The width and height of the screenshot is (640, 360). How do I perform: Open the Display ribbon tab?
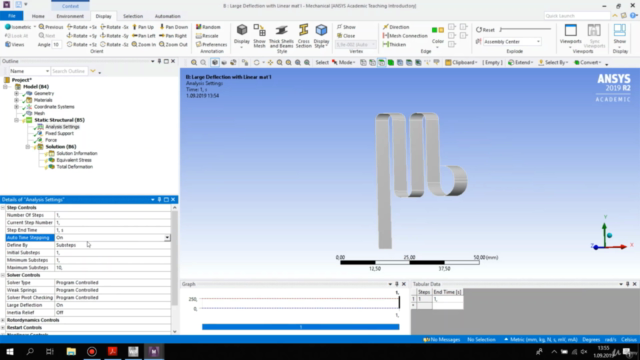103,16
